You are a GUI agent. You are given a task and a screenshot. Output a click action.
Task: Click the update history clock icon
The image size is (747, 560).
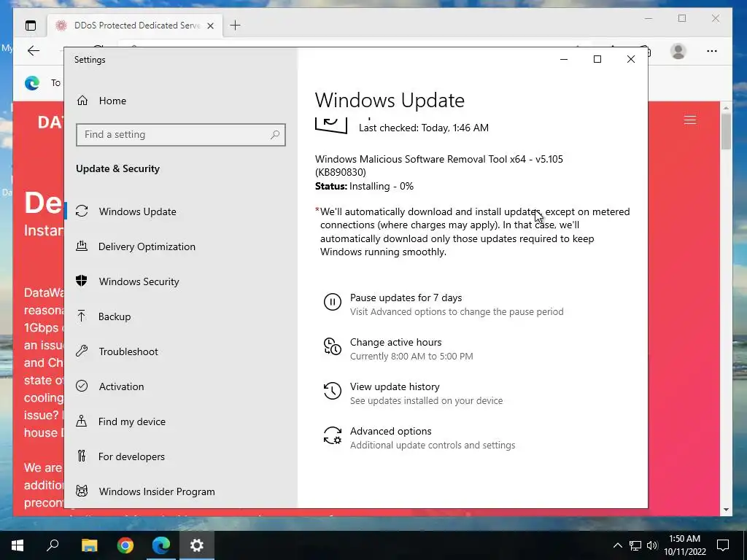click(333, 391)
